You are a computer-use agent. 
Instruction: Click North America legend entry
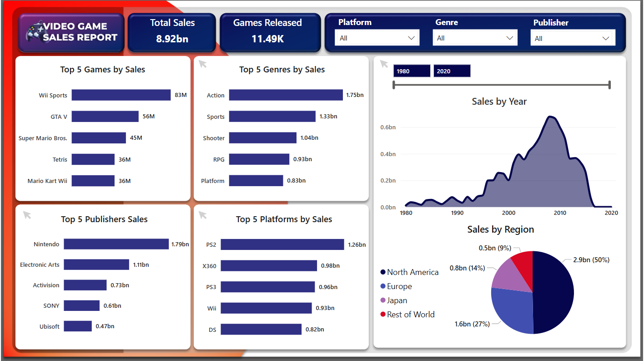coord(409,272)
